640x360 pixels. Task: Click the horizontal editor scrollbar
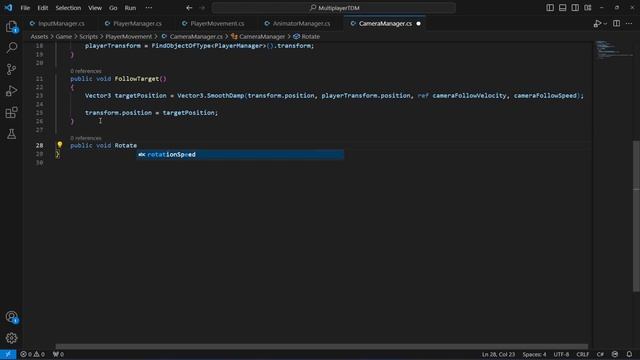coord(322,346)
